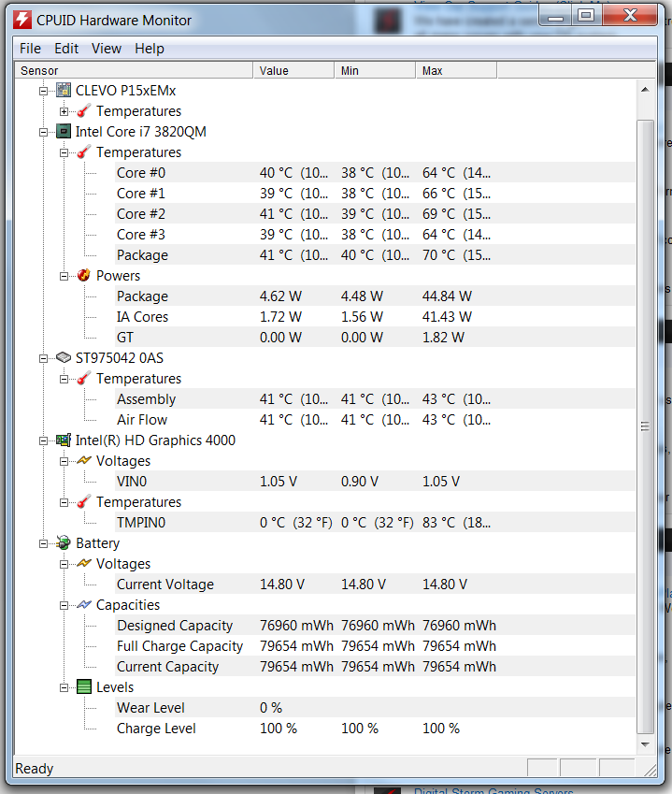
Task: Click the Capacities graph icon
Action: click(x=84, y=604)
